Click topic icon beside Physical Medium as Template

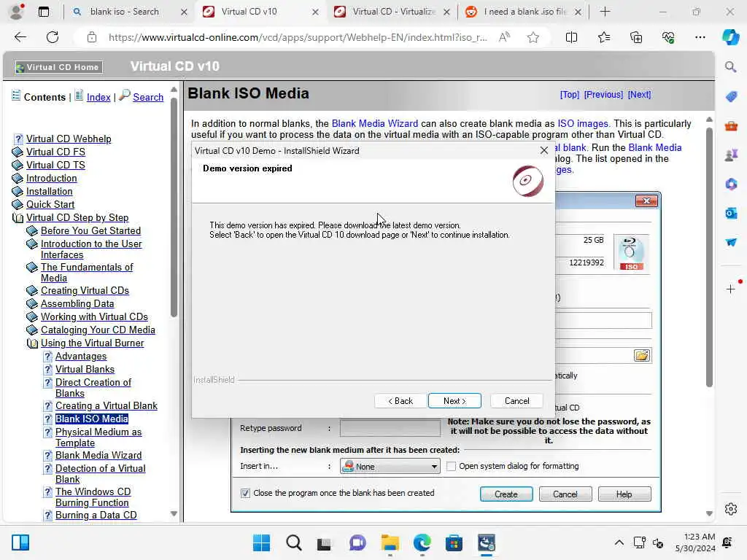(47, 432)
